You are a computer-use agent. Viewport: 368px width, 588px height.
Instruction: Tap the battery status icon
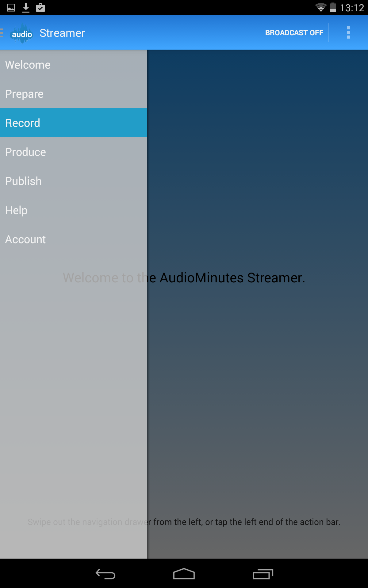333,8
